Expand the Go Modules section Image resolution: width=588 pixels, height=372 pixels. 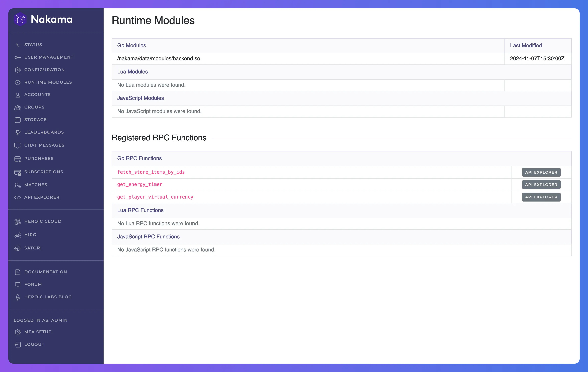click(x=132, y=45)
